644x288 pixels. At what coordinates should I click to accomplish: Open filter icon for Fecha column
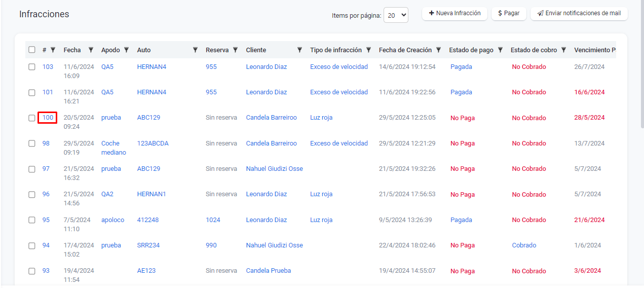tap(91, 50)
